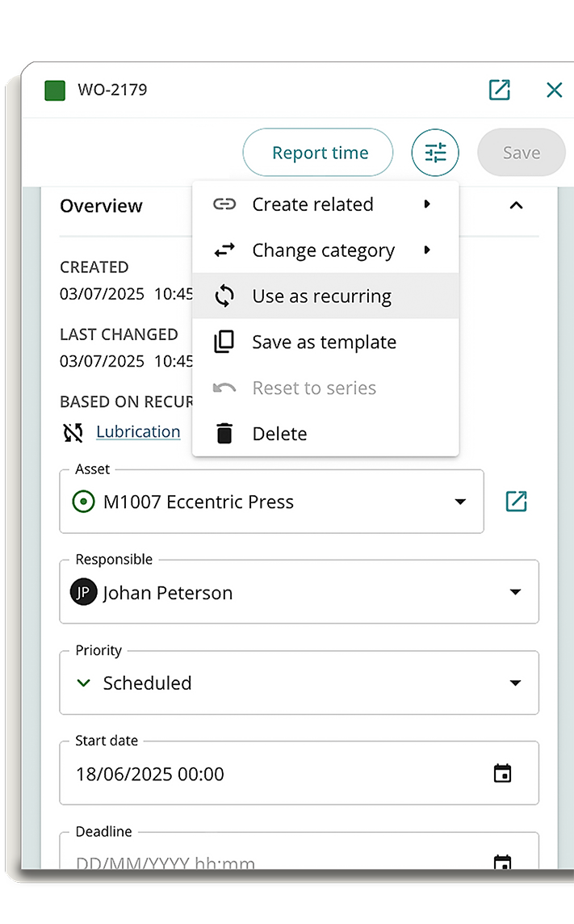Open the Deadline calendar picker
Viewport: 574px width, 924px height.
[x=502, y=861]
